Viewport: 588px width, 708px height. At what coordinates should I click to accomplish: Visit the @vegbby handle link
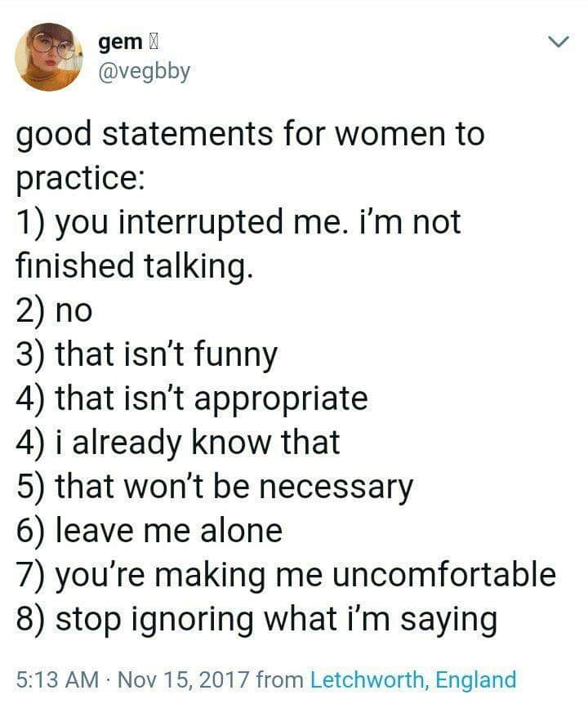144,70
